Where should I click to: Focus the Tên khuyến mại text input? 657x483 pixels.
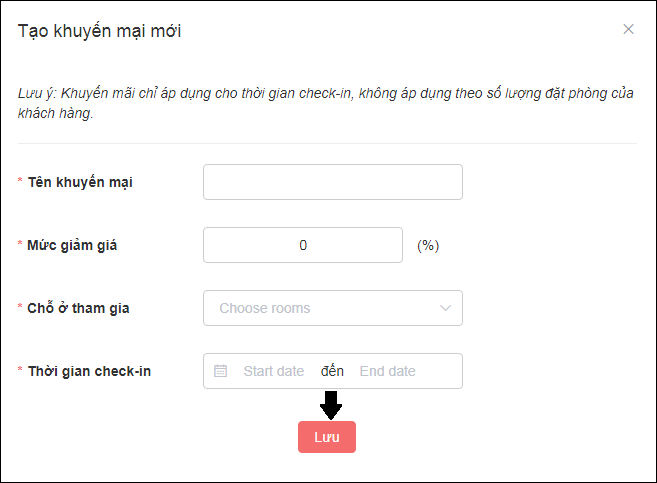tap(333, 182)
